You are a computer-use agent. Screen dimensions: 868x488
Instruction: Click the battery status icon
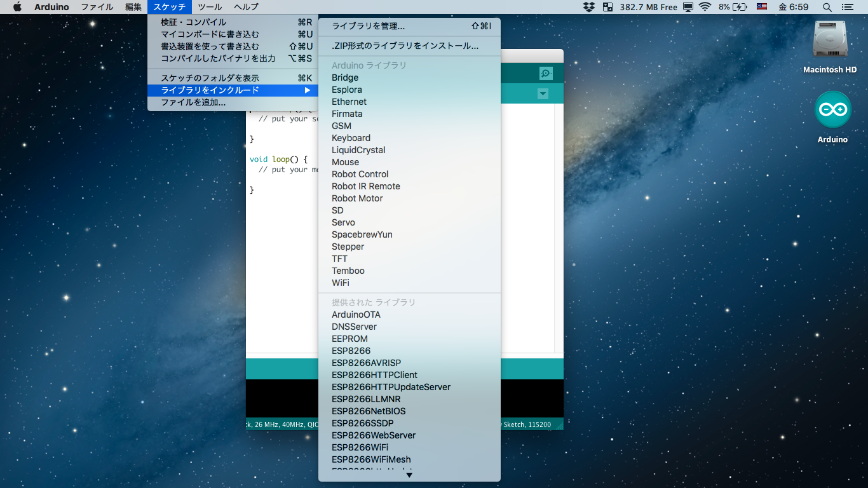pos(740,7)
